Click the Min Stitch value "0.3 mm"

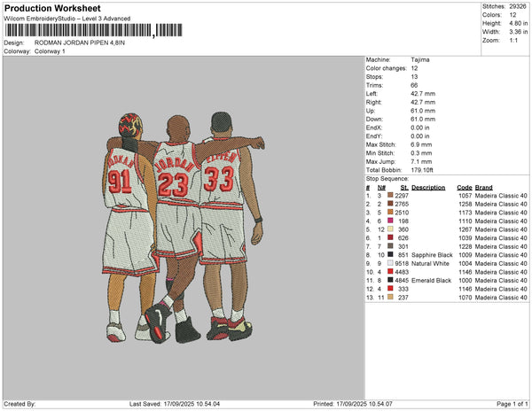(x=421, y=153)
